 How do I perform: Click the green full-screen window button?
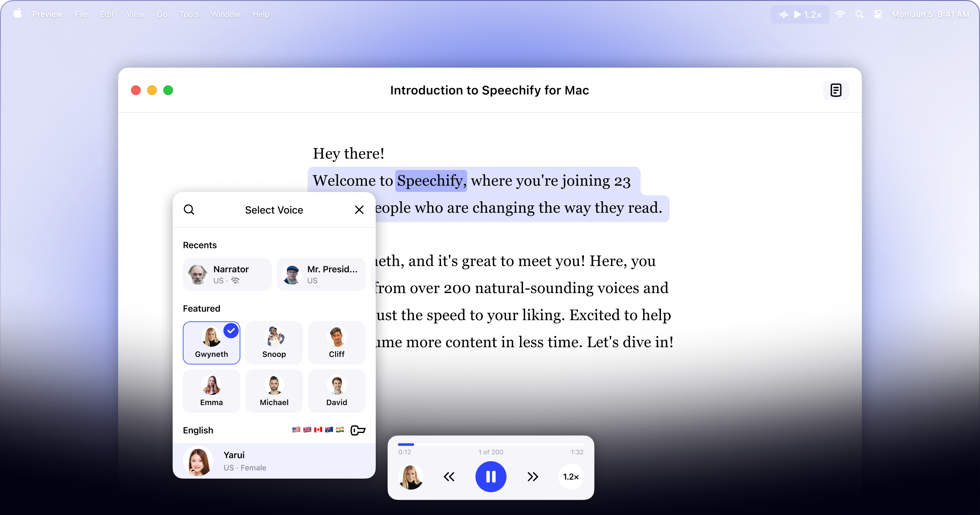168,90
